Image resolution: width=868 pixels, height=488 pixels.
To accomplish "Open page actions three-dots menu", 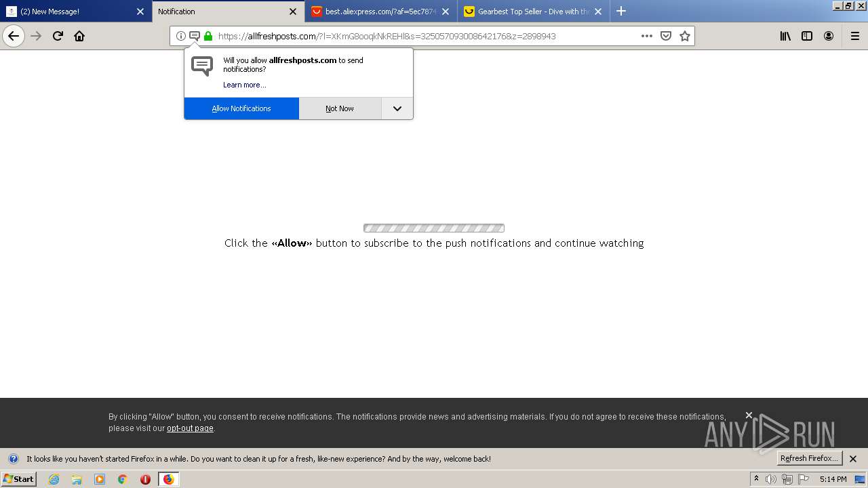I will 647,36.
